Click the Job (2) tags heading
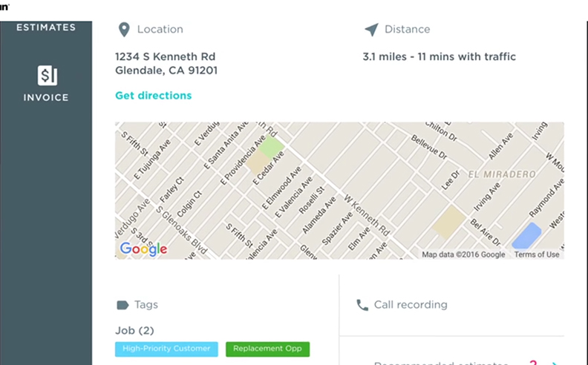588x365 pixels. (134, 330)
